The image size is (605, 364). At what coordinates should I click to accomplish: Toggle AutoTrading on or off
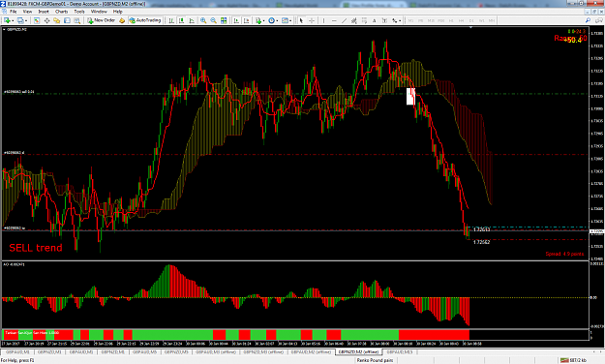coord(144,20)
